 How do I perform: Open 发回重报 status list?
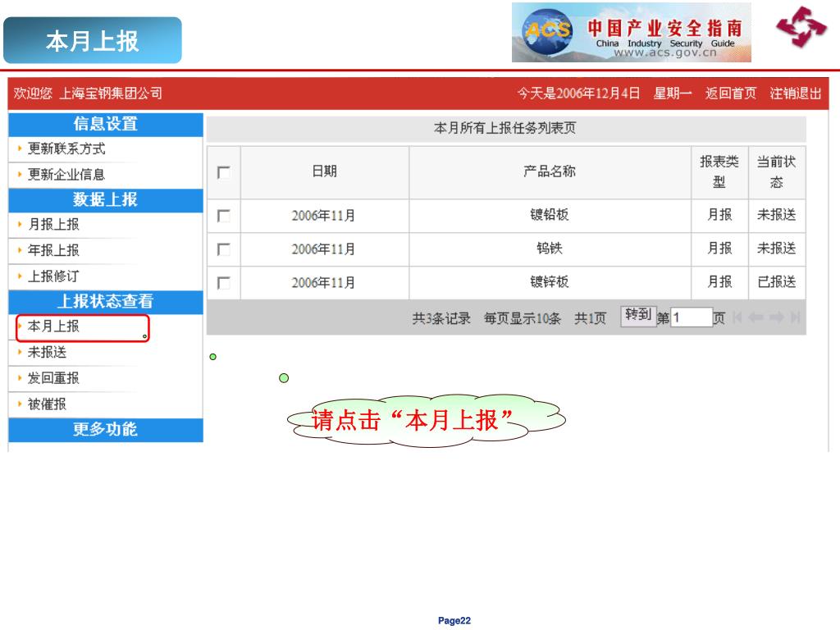(53, 378)
